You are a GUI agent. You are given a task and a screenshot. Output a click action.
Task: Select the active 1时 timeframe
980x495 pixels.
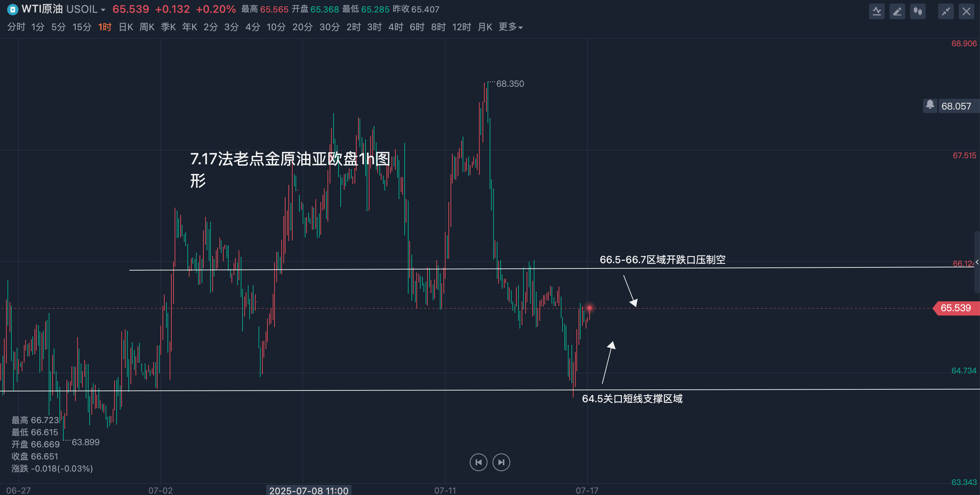pos(105,27)
